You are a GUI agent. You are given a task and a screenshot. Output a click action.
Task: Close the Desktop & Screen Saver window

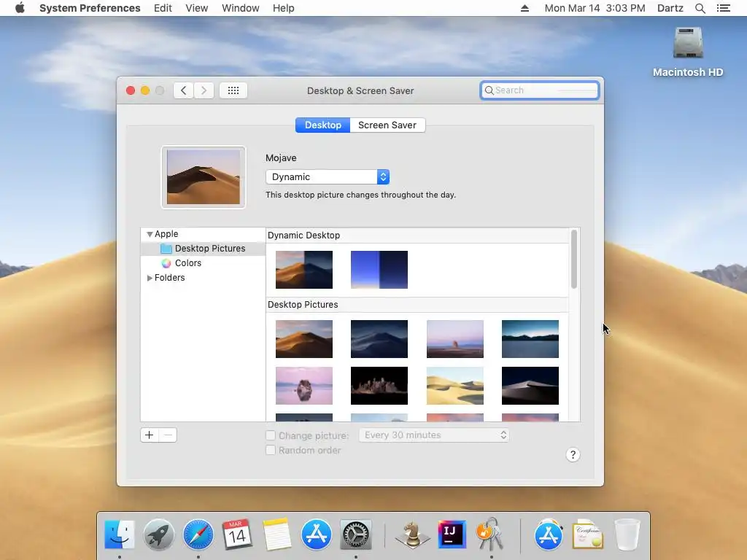pos(130,90)
